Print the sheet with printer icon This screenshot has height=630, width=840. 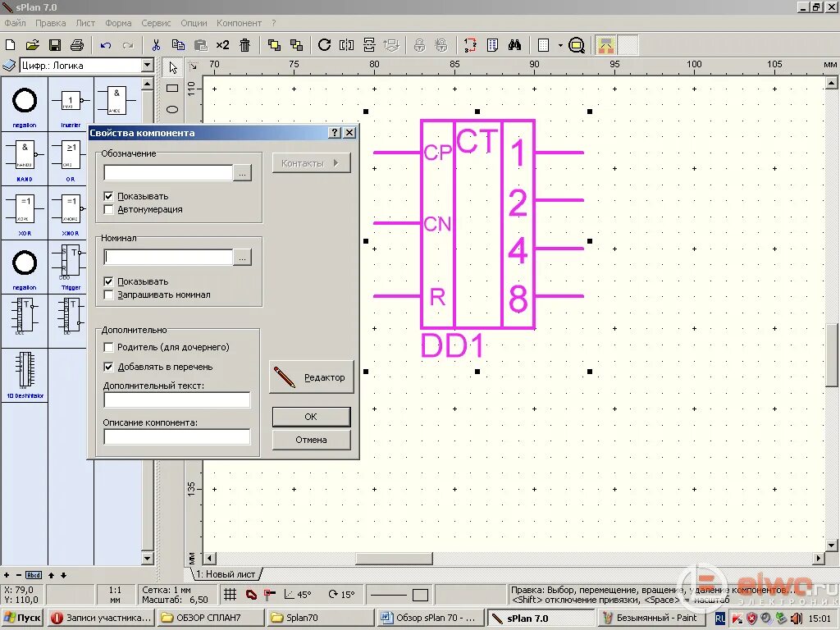tap(77, 45)
